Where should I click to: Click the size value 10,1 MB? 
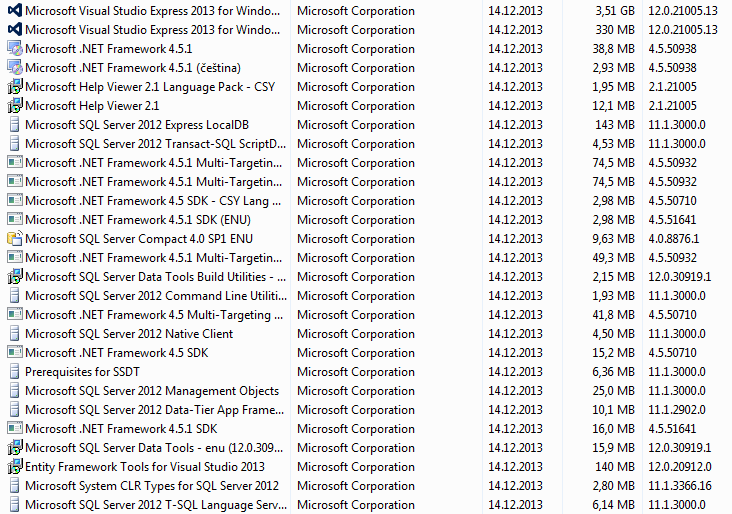coord(613,410)
